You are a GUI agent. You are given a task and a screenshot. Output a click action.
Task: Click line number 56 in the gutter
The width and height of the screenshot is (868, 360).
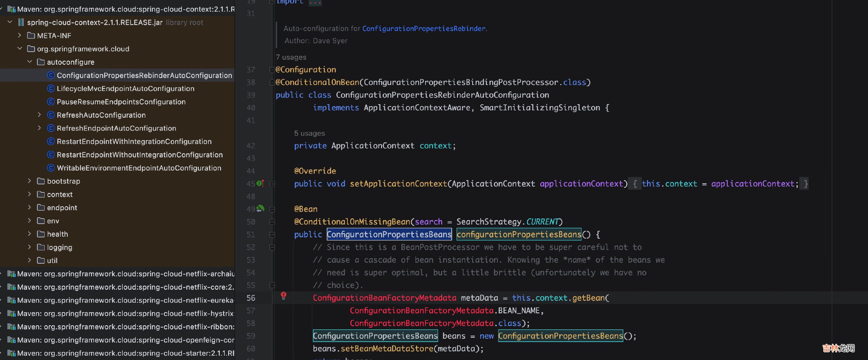click(x=251, y=298)
